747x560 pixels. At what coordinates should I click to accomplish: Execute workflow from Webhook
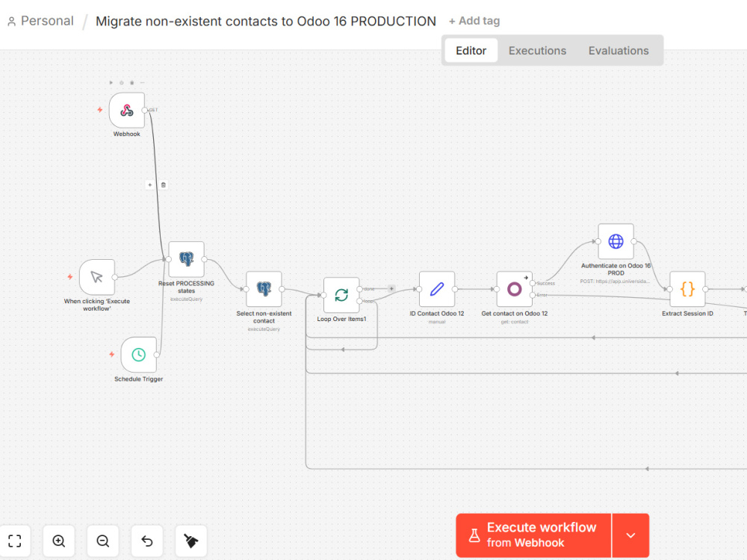[x=533, y=535]
